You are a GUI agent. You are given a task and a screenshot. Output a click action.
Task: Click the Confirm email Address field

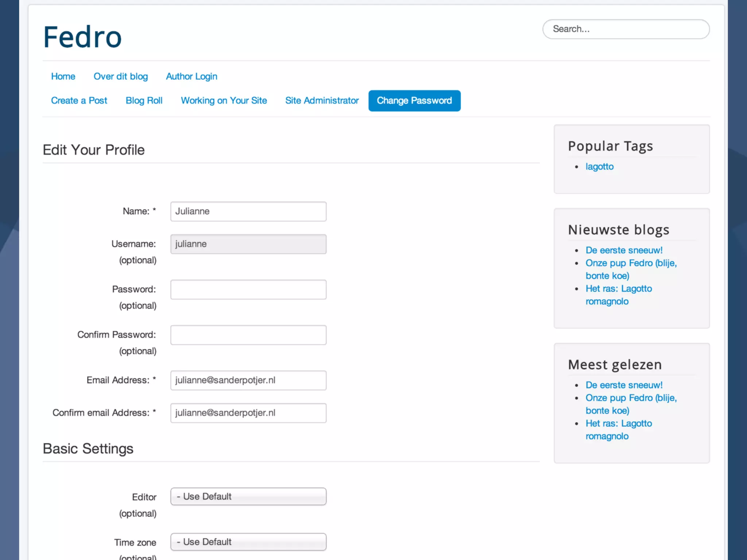[x=248, y=413]
